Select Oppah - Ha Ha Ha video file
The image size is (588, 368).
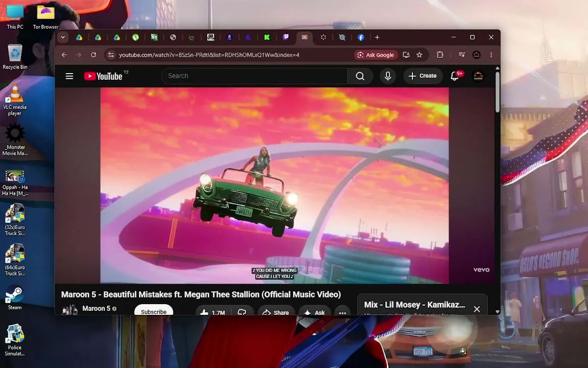(x=15, y=183)
